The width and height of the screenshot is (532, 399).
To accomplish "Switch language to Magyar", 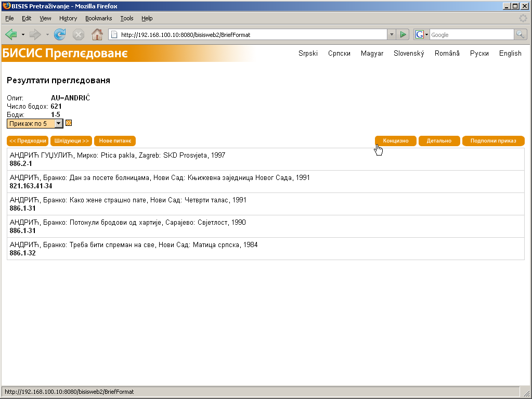I will 372,53.
